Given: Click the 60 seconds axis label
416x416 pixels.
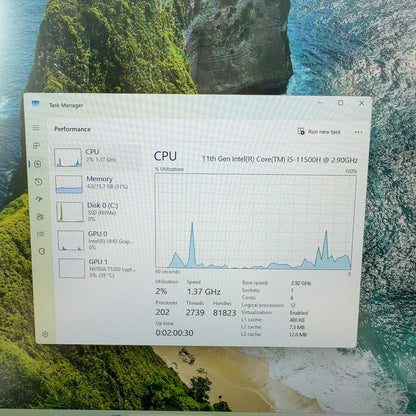Looking at the screenshot, I should (168, 272).
